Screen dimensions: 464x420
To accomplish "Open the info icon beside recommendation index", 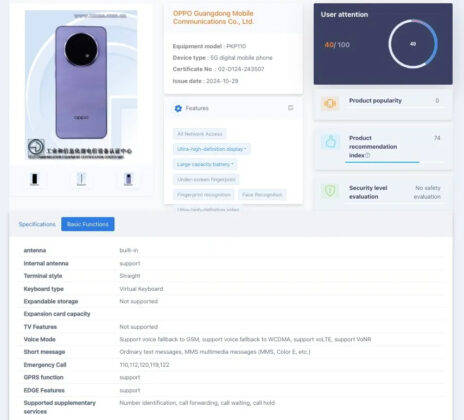I will coord(368,155).
